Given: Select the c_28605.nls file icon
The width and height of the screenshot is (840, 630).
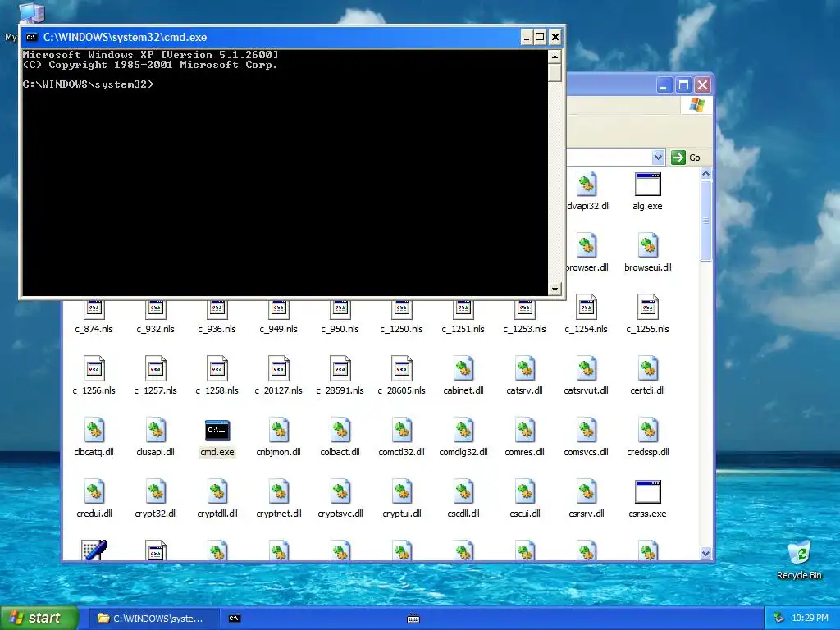Looking at the screenshot, I should click(402, 368).
